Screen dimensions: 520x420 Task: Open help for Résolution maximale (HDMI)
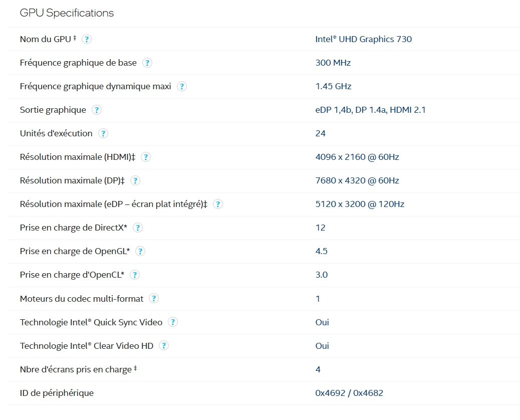point(146,157)
